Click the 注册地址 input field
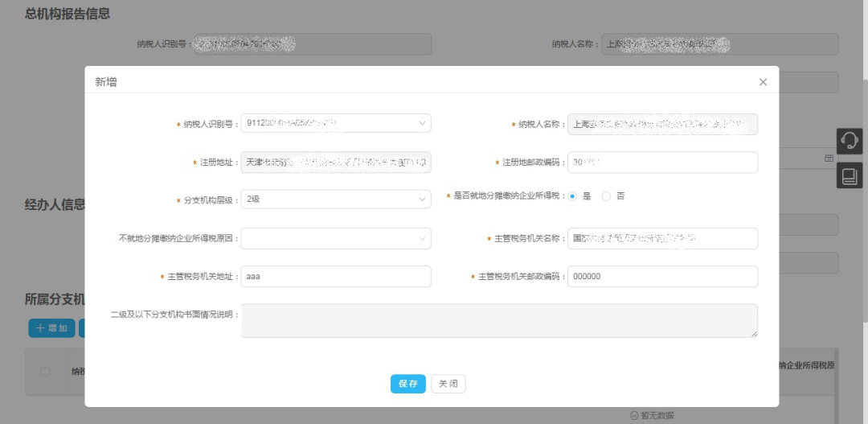 click(335, 163)
